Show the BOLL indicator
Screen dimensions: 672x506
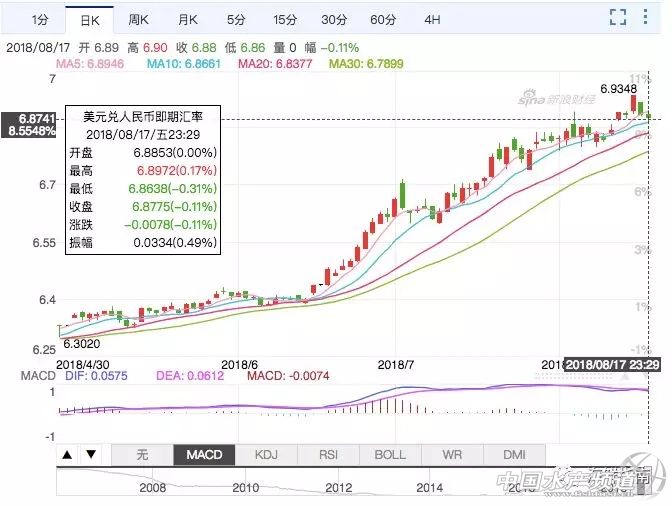coord(390,455)
